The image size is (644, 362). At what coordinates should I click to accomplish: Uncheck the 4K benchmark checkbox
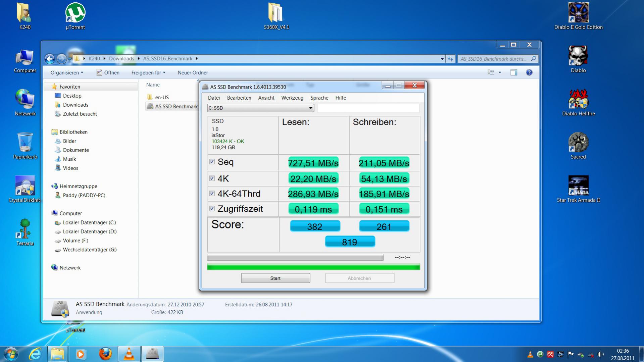click(212, 178)
